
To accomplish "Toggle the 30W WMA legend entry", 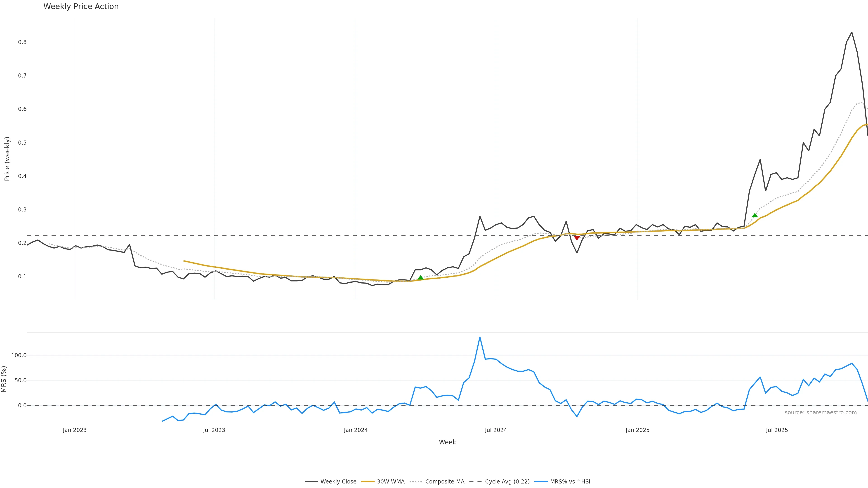I will (x=391, y=482).
